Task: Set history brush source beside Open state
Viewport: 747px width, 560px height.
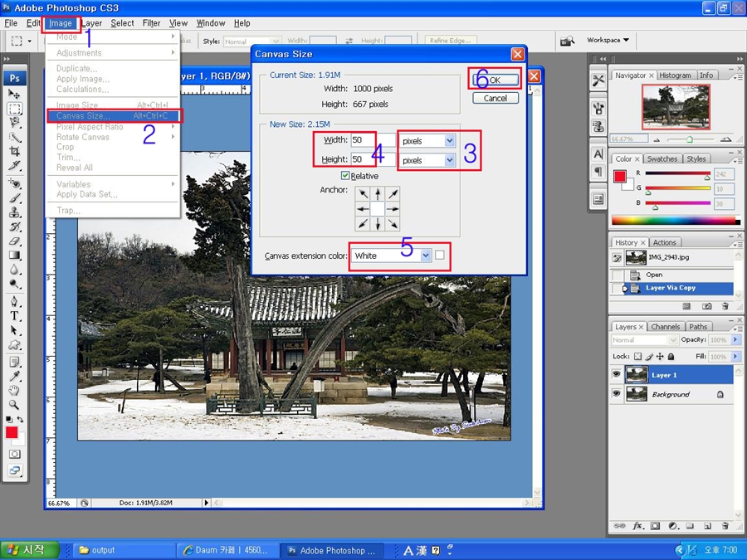Action: tap(618, 275)
